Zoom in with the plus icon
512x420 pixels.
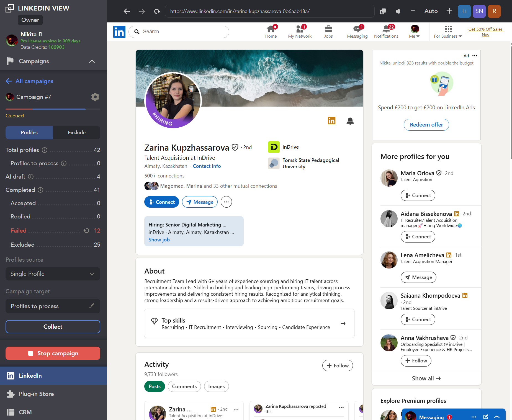(x=449, y=11)
